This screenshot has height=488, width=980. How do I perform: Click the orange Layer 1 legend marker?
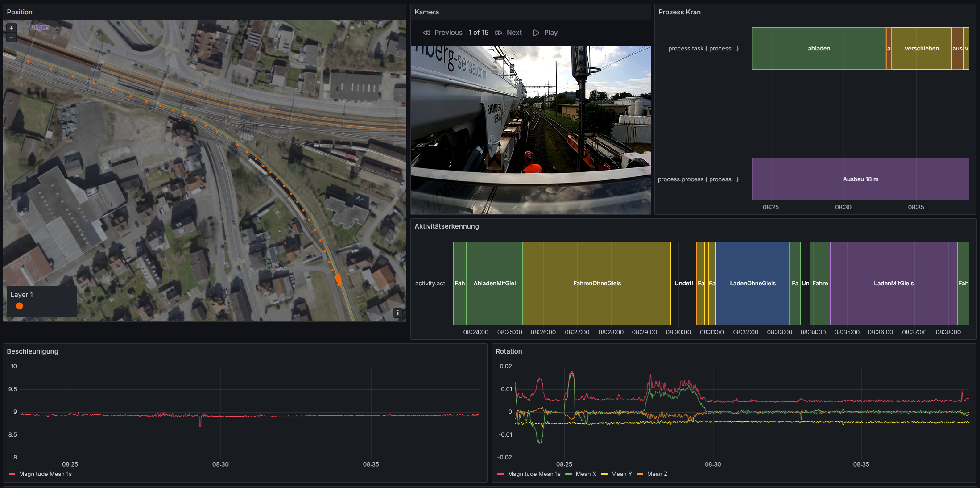pyautogui.click(x=19, y=306)
